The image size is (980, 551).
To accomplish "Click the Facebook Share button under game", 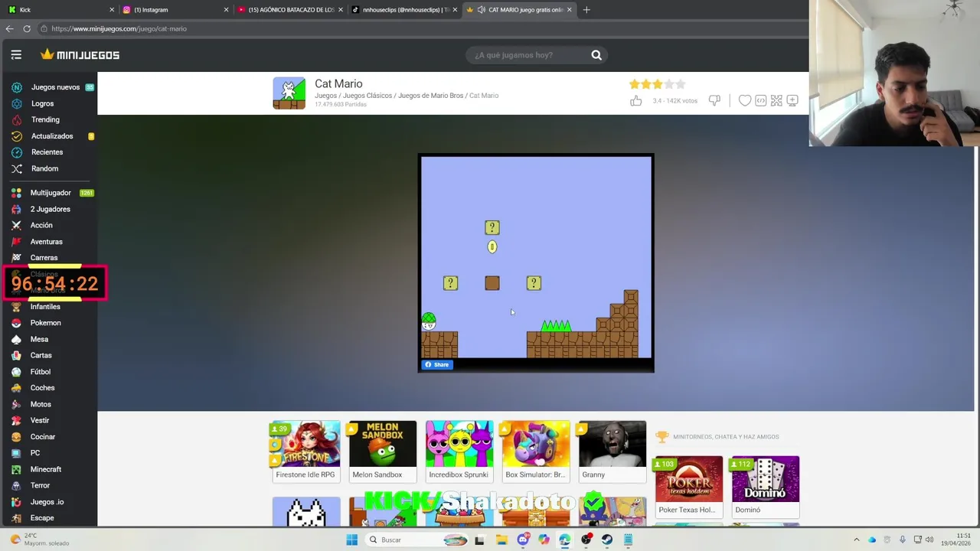I will (x=437, y=365).
